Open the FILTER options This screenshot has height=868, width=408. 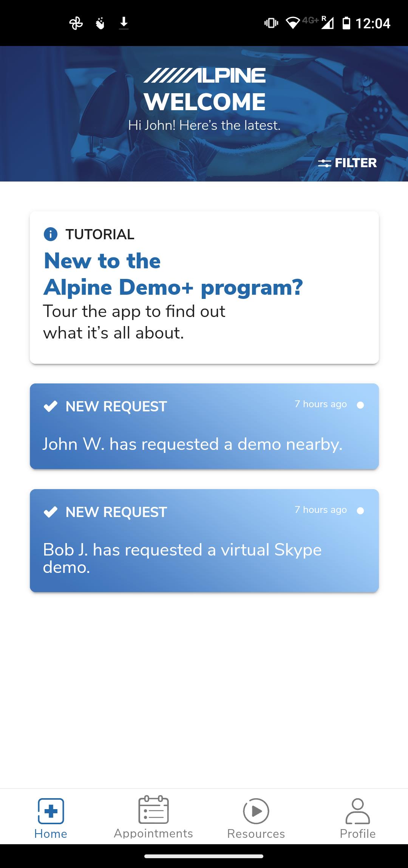pyautogui.click(x=347, y=163)
